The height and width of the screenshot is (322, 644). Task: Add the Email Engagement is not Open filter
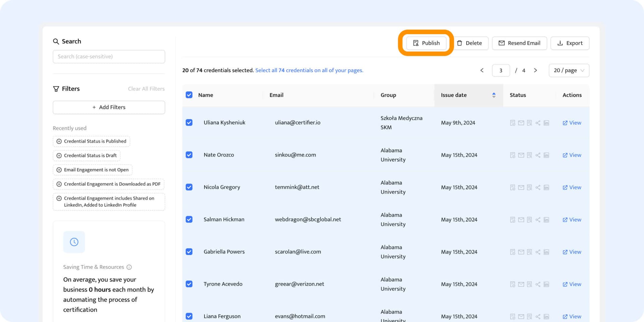coord(92,170)
